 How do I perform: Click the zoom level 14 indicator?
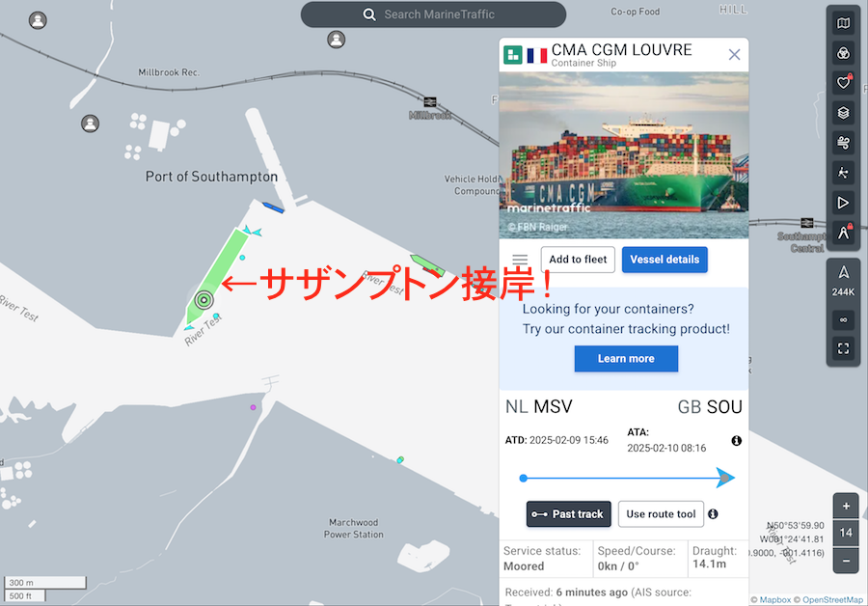pos(846,533)
